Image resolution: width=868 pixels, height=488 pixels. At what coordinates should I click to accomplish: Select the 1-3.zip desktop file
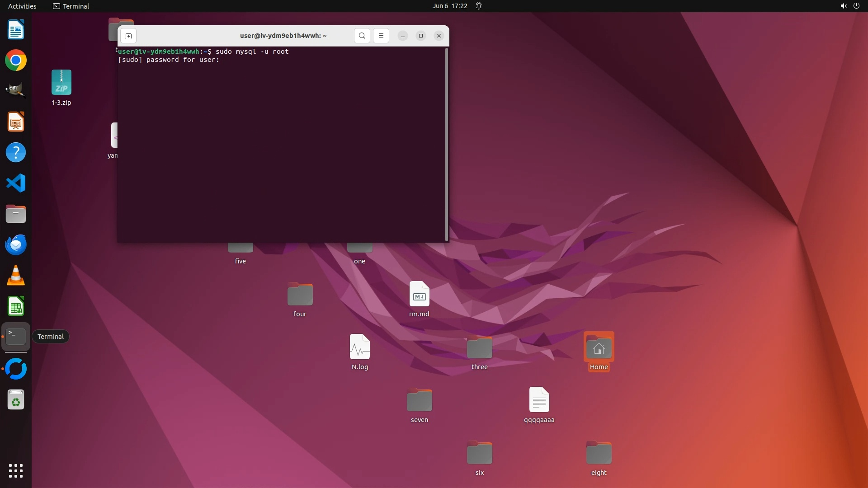pos(61,83)
